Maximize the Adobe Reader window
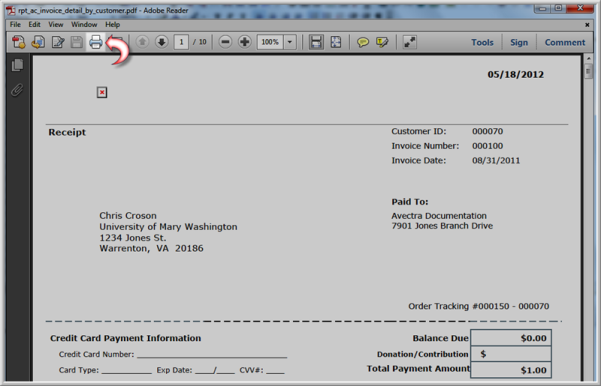This screenshot has height=386, width=601. pos(558,8)
